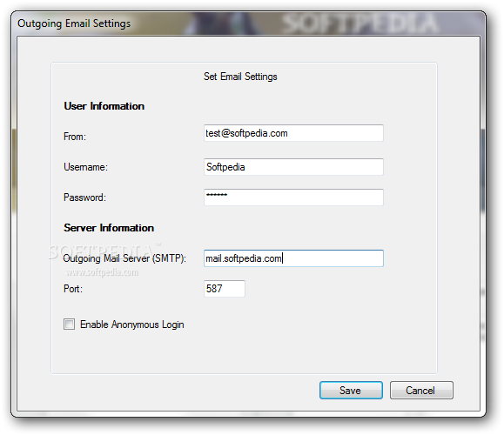Click the 'Port:' label

(x=73, y=289)
